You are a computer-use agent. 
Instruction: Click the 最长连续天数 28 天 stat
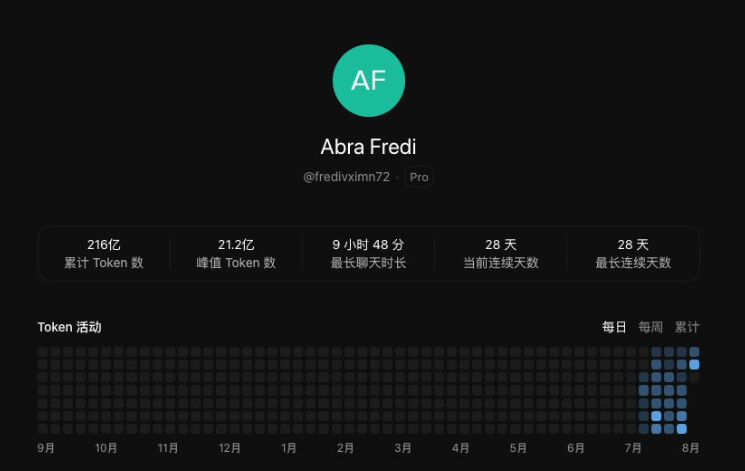click(633, 253)
